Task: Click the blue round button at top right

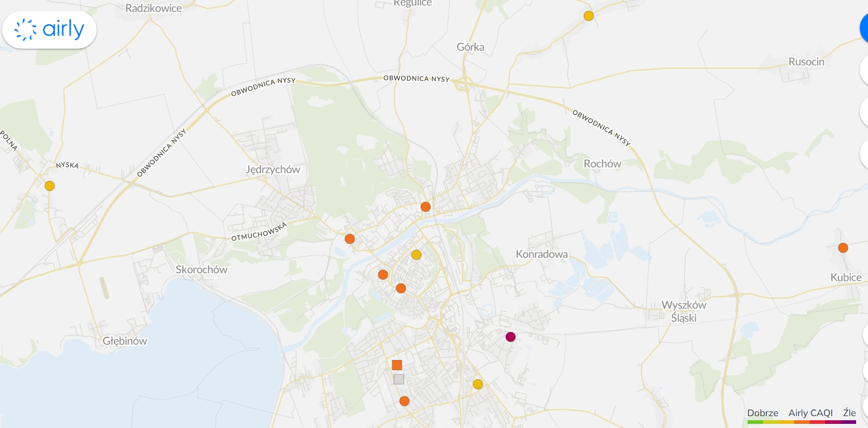Action: (x=864, y=28)
